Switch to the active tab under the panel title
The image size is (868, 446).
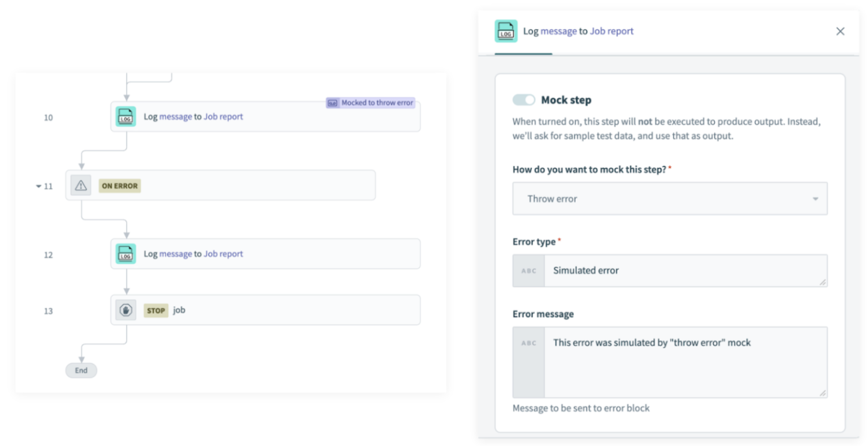coord(523,50)
